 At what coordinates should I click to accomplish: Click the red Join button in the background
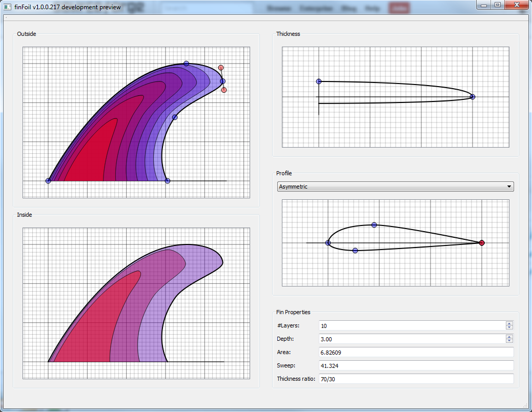pos(399,8)
